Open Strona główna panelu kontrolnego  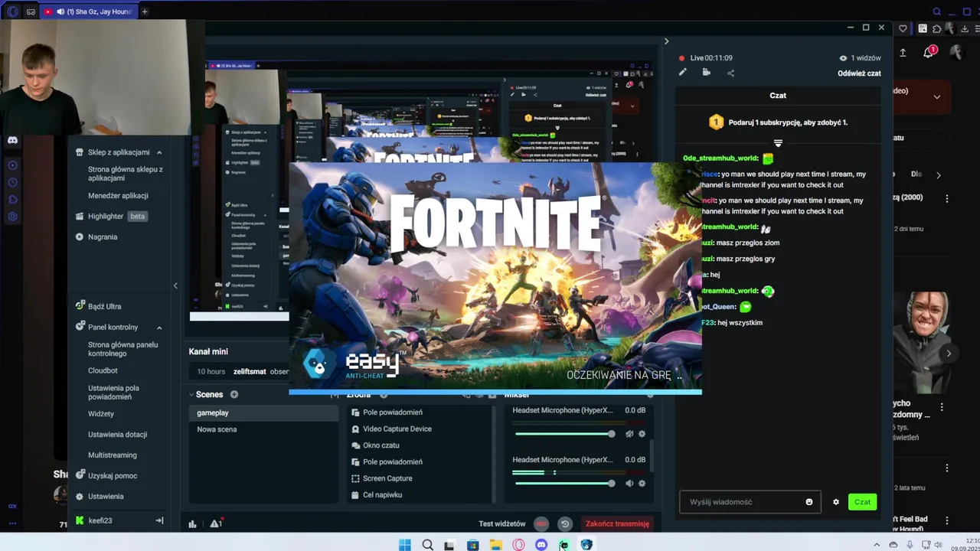pos(123,349)
